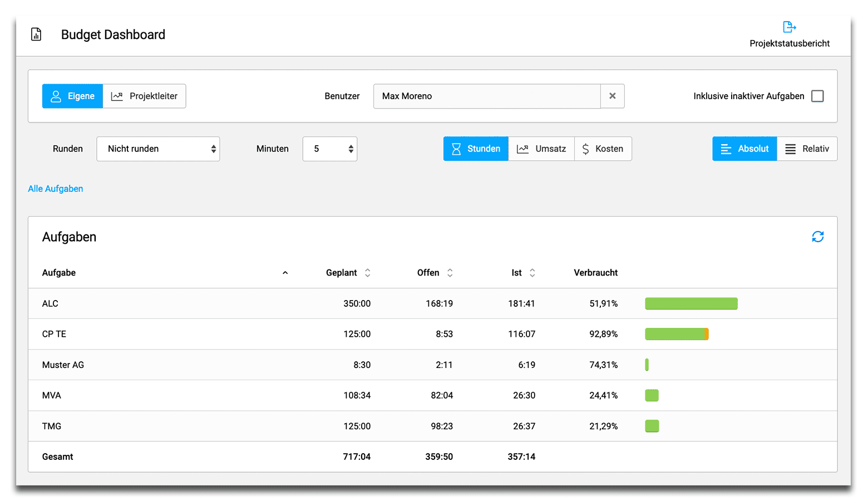The width and height of the screenshot is (868, 501).
Task: Click the ALC progress bar
Action: (691, 303)
